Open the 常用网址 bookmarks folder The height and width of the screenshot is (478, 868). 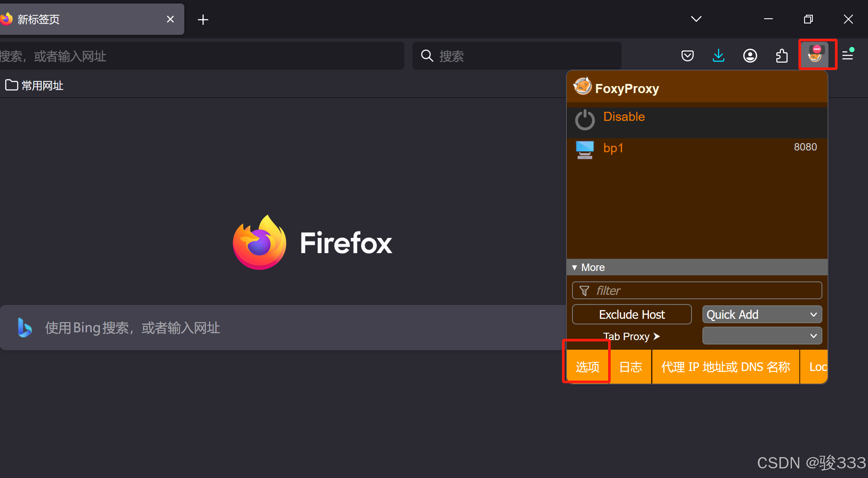[35, 86]
